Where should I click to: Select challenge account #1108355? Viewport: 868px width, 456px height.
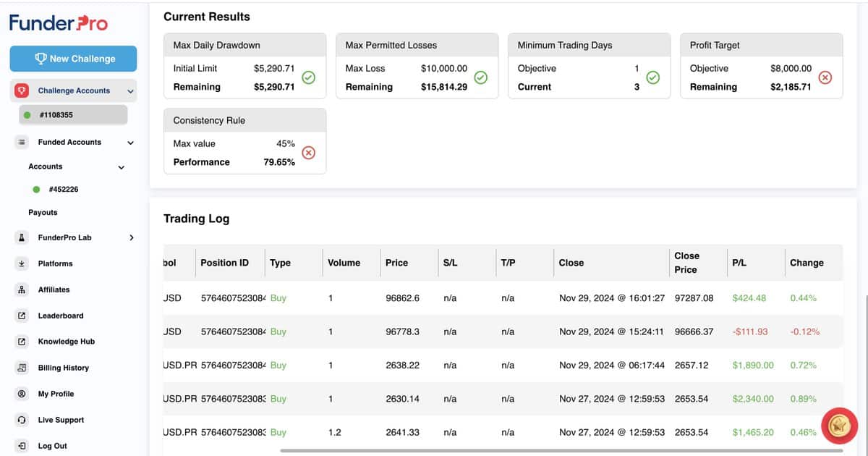(x=73, y=115)
